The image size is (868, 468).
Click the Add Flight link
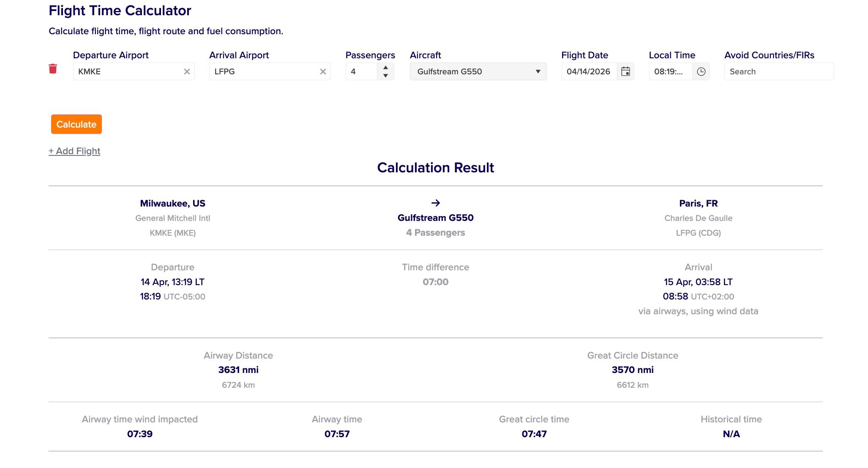coord(74,151)
